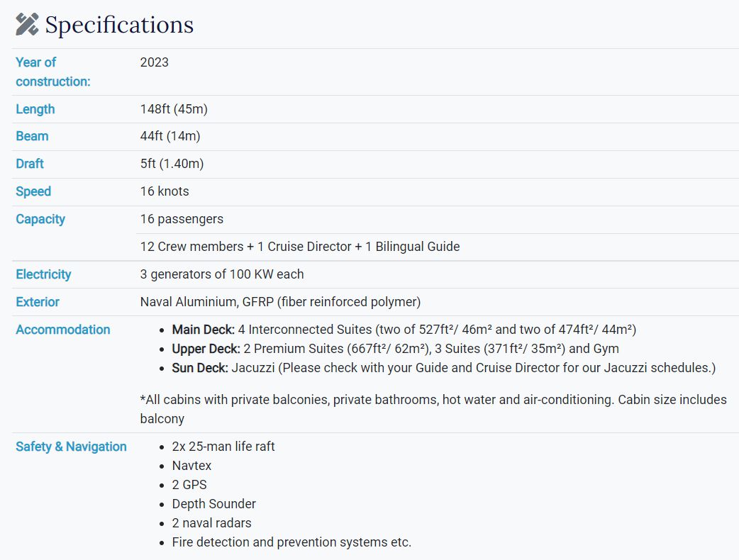Select the 16 passengers capacity text
The height and width of the screenshot is (560, 739).
click(x=182, y=219)
